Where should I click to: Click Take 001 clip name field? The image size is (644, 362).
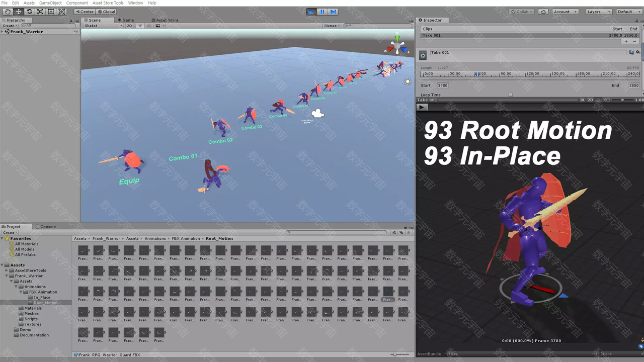(x=528, y=52)
